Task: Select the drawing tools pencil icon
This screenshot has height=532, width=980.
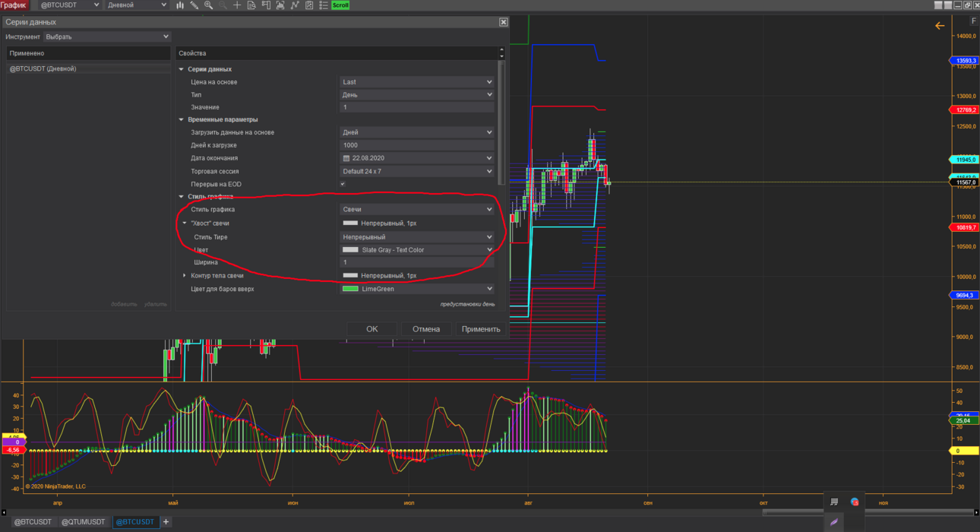Action: (x=194, y=5)
